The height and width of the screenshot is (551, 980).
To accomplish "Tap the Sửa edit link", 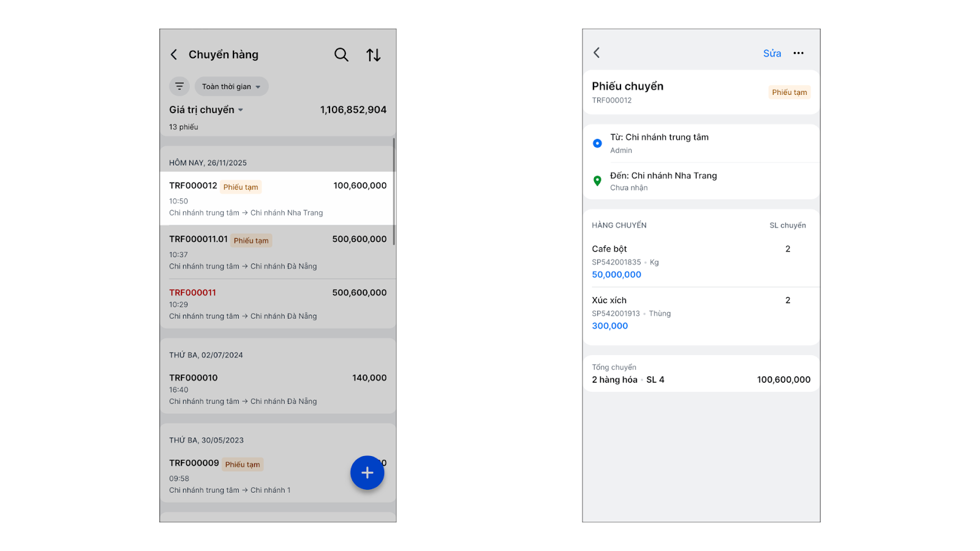I will [x=772, y=53].
